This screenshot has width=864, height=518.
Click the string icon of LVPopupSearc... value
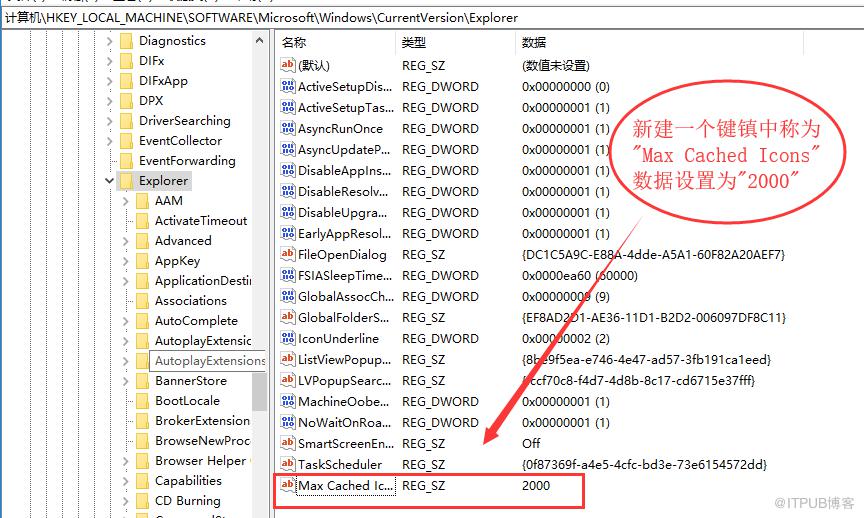pos(288,380)
